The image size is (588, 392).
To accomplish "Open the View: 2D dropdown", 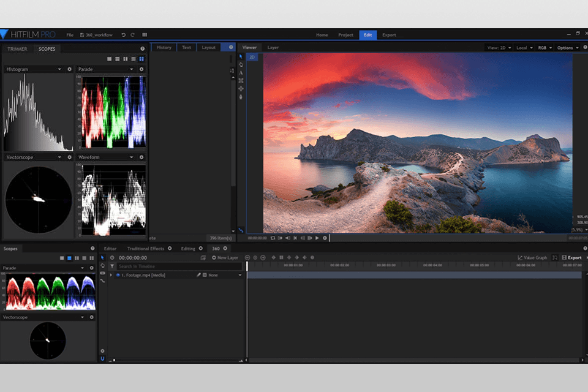I will 499,48.
